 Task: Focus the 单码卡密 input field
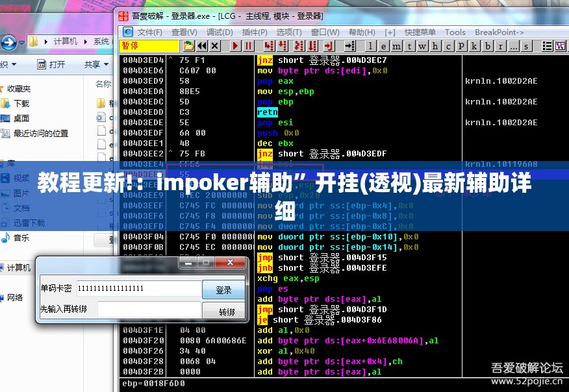(139, 289)
